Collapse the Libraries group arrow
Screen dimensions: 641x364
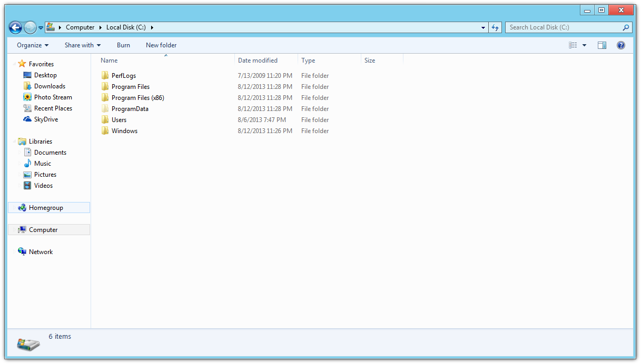point(13,141)
